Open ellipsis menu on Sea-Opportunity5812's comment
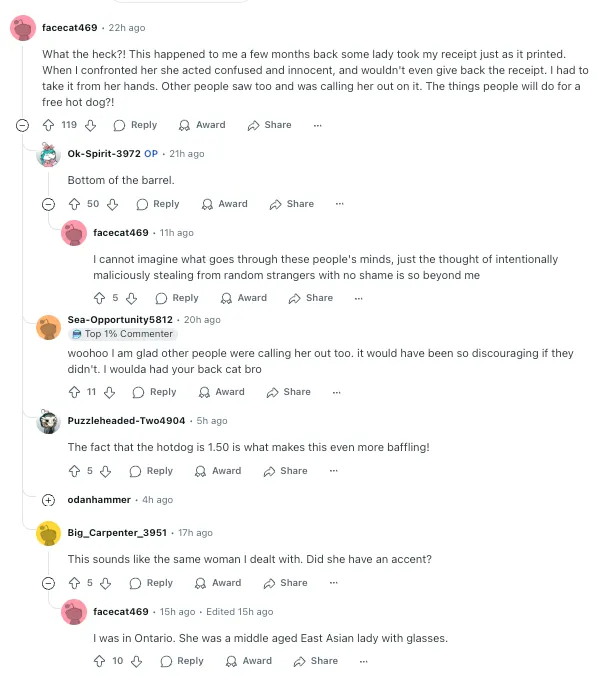The image size is (597, 676). 337,392
